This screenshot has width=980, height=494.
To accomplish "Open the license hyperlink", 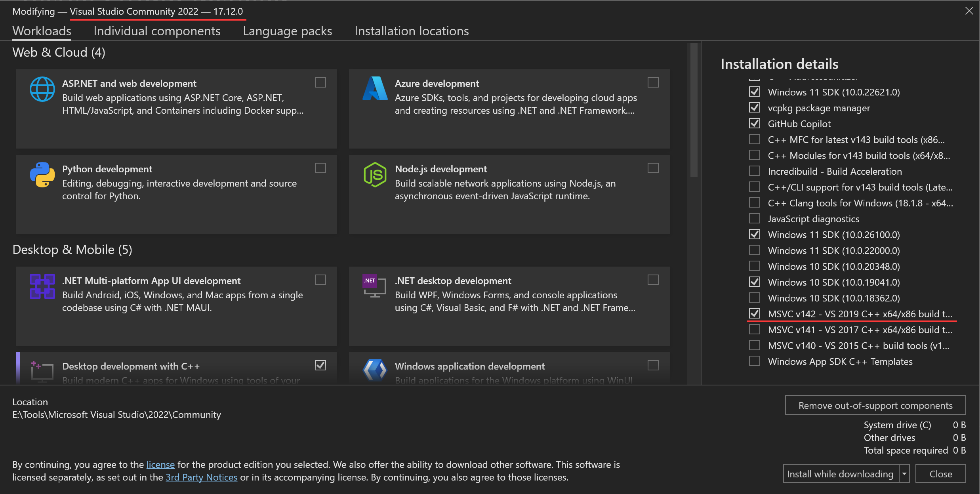I will [x=160, y=464].
